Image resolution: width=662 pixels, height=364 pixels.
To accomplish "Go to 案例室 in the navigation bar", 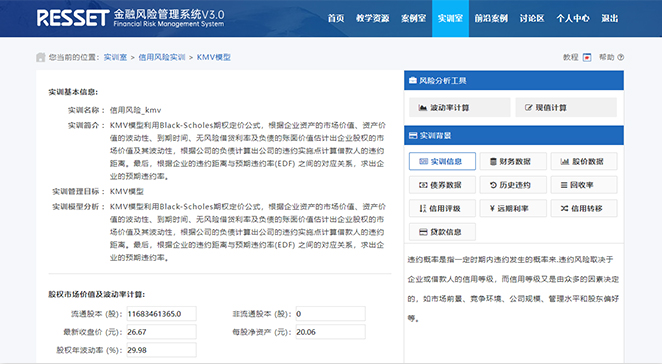I will click(x=413, y=18).
